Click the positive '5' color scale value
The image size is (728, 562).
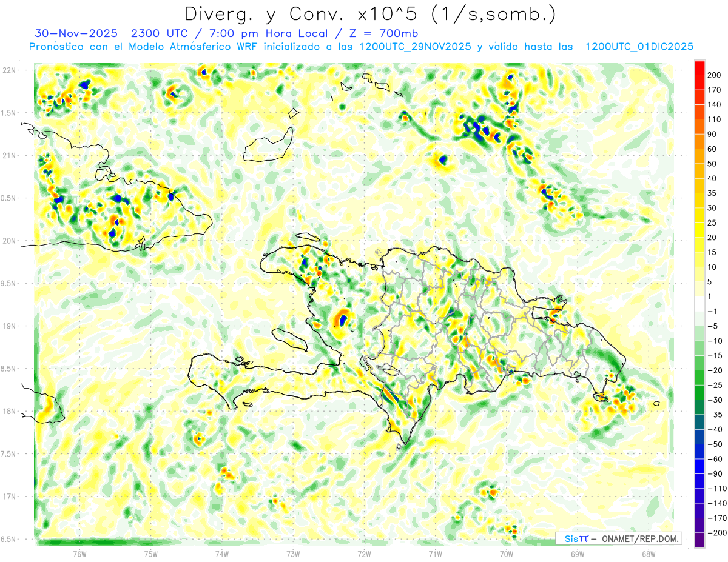click(x=711, y=281)
